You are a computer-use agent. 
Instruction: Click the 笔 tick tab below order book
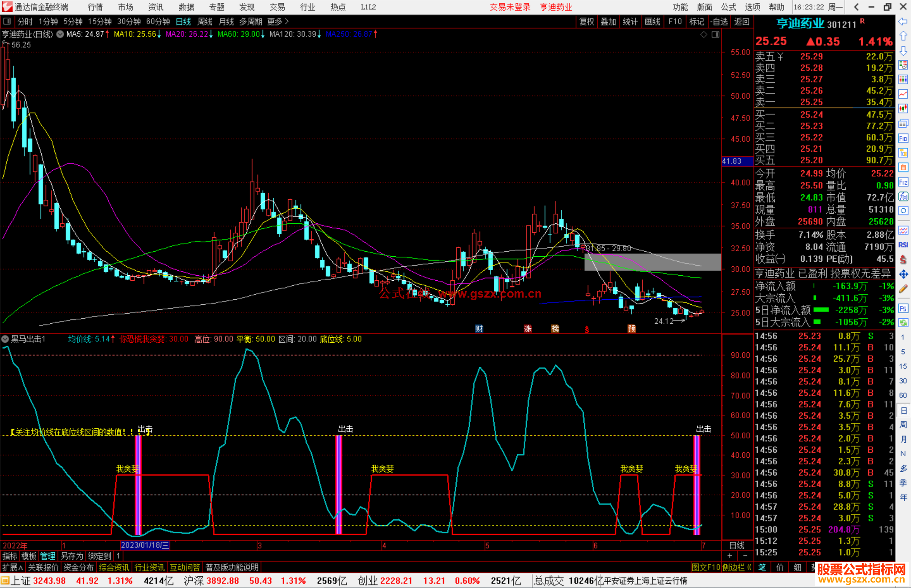point(762,567)
